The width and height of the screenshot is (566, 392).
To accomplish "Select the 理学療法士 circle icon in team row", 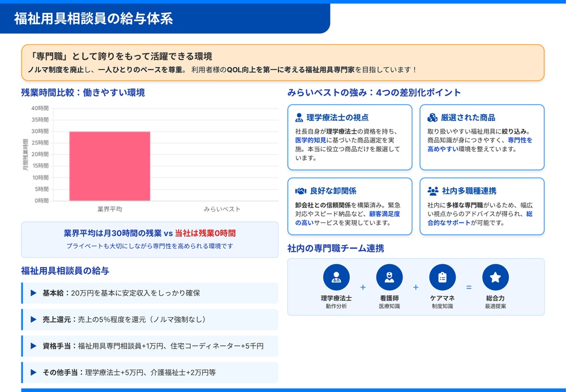I will coord(336,277).
